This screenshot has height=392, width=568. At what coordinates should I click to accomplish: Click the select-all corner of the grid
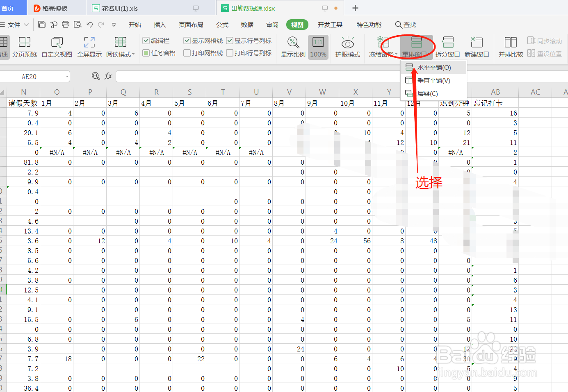point(3,92)
